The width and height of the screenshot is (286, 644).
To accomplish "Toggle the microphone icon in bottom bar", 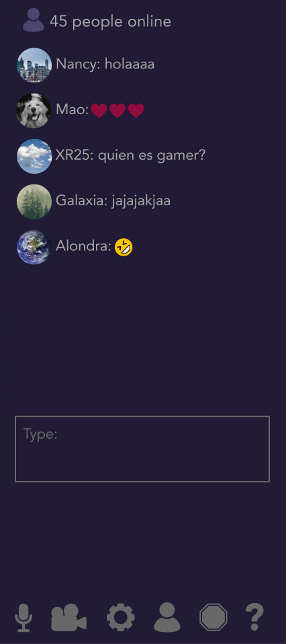I will coord(23,617).
